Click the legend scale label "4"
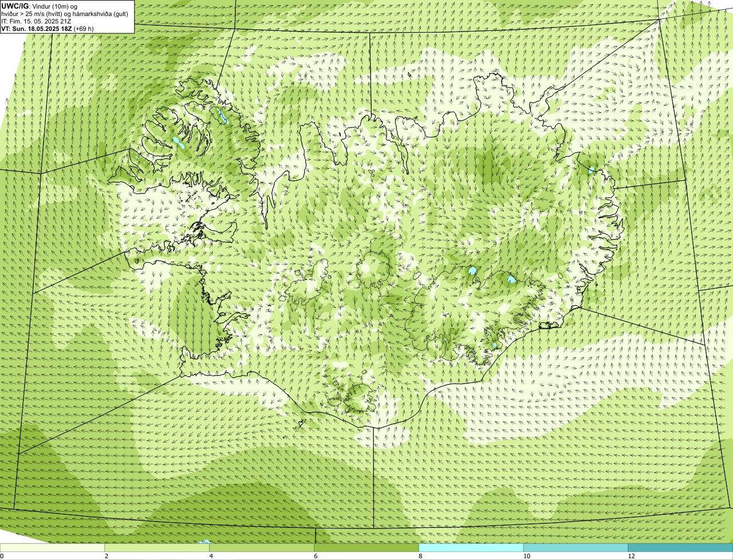 pyautogui.click(x=211, y=556)
